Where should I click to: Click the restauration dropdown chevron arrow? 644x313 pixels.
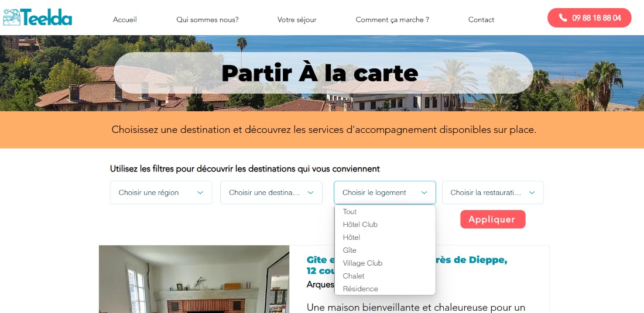pyautogui.click(x=532, y=192)
